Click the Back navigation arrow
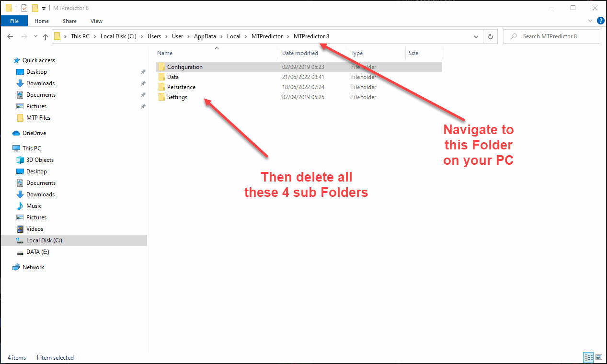 pyautogui.click(x=11, y=36)
